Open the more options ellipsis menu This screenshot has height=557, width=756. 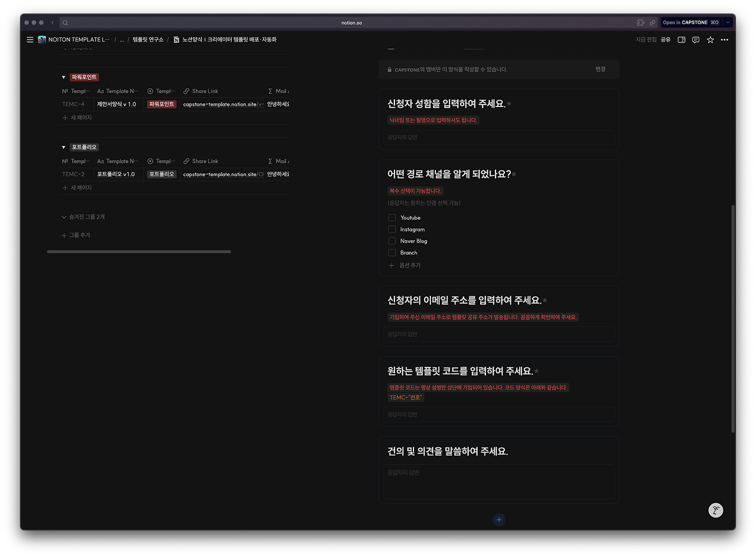[725, 40]
